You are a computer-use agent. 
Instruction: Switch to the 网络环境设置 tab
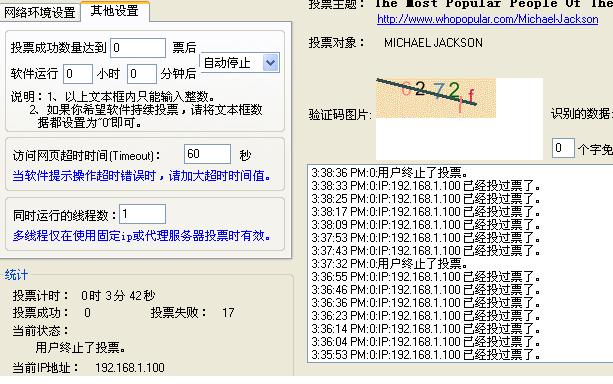pyautogui.click(x=40, y=12)
